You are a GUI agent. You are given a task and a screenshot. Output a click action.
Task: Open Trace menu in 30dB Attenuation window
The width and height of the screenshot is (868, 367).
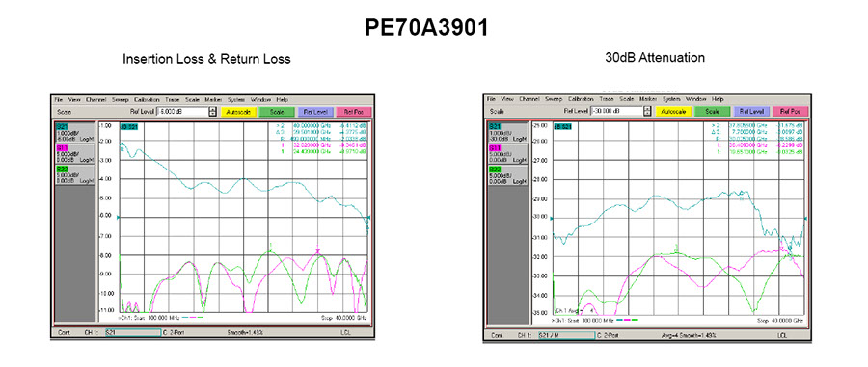(x=607, y=99)
